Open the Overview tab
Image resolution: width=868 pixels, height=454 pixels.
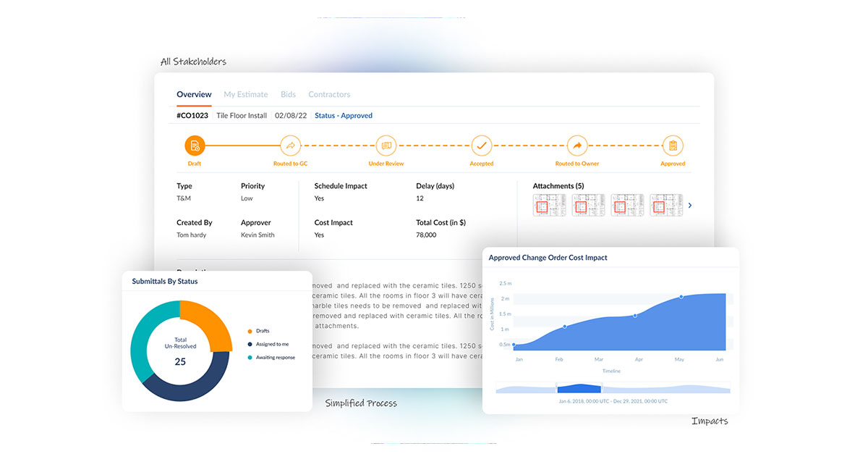(x=194, y=94)
